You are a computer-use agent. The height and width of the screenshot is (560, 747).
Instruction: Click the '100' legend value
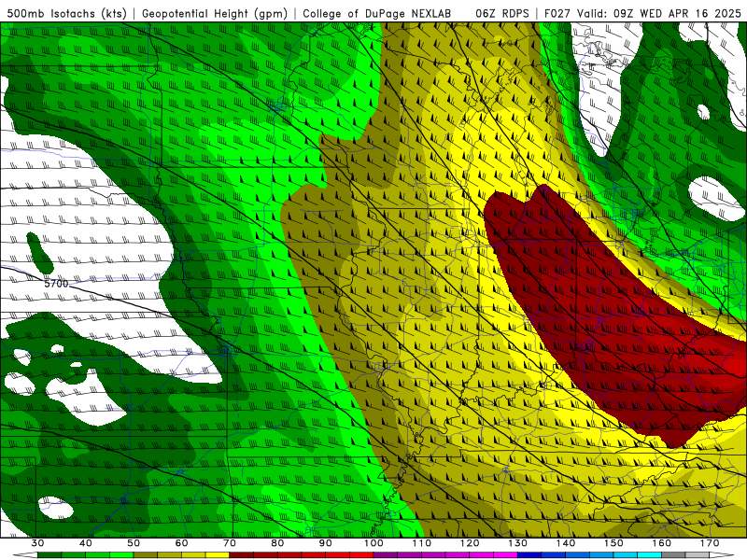(x=374, y=543)
